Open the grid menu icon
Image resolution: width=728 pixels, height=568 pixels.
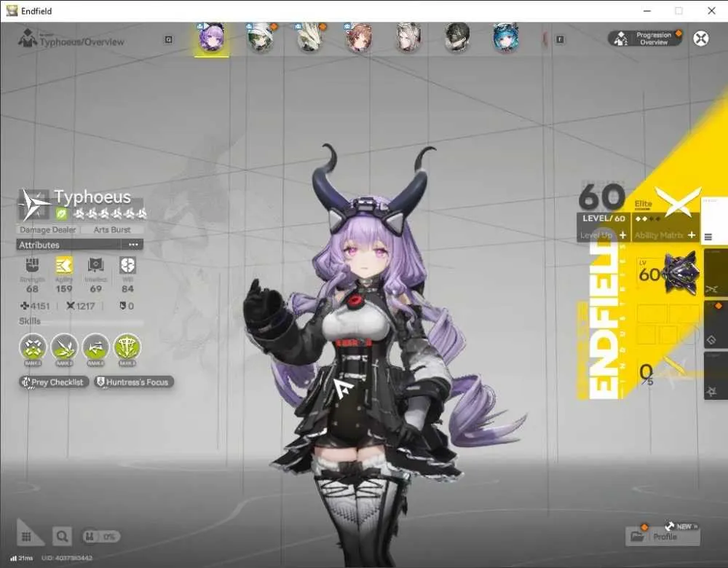[x=26, y=537]
